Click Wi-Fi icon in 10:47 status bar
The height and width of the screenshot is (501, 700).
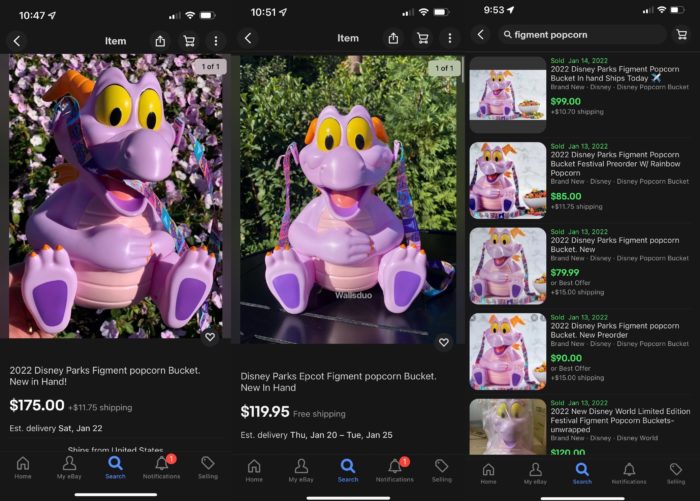coord(190,15)
